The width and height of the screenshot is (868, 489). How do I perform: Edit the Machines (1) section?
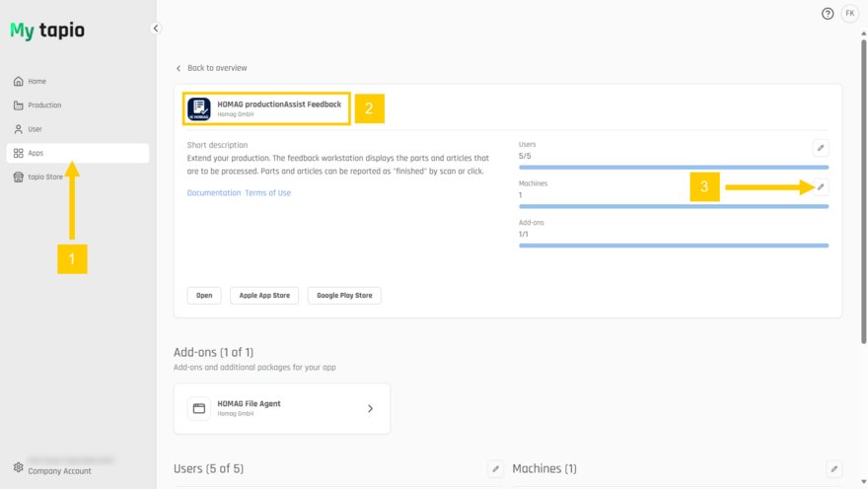click(x=833, y=469)
